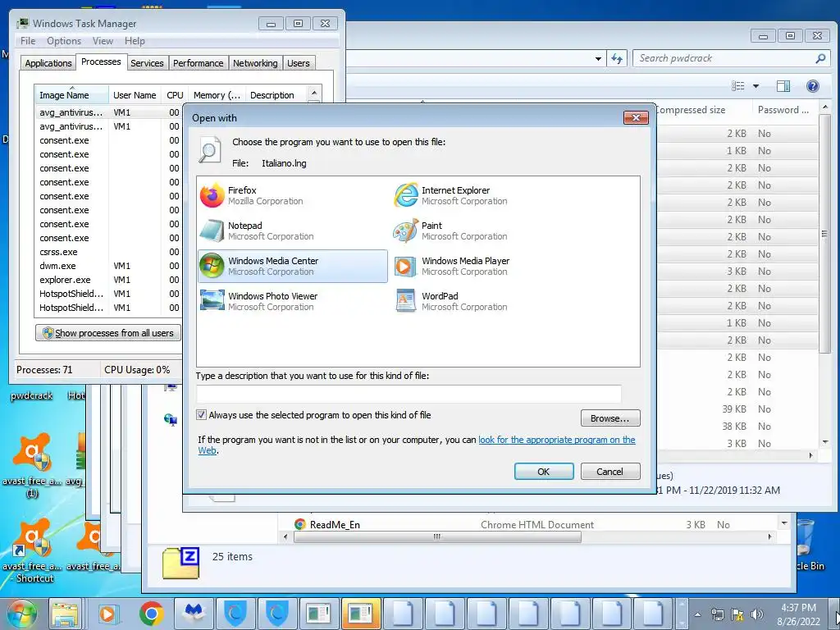Click Show processes from all users button
Image resolution: width=840 pixels, height=630 pixels.
(108, 333)
